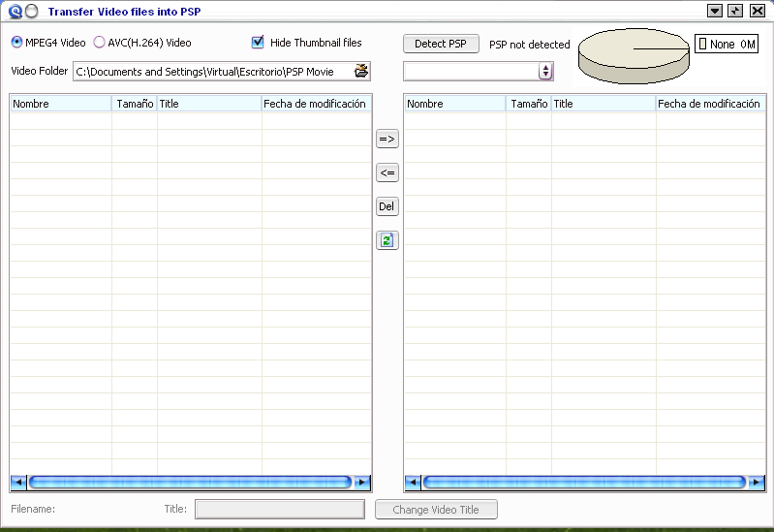This screenshot has width=774, height=532.
Task: Sort right PSP list by Fecha de modificación
Action: [710, 104]
